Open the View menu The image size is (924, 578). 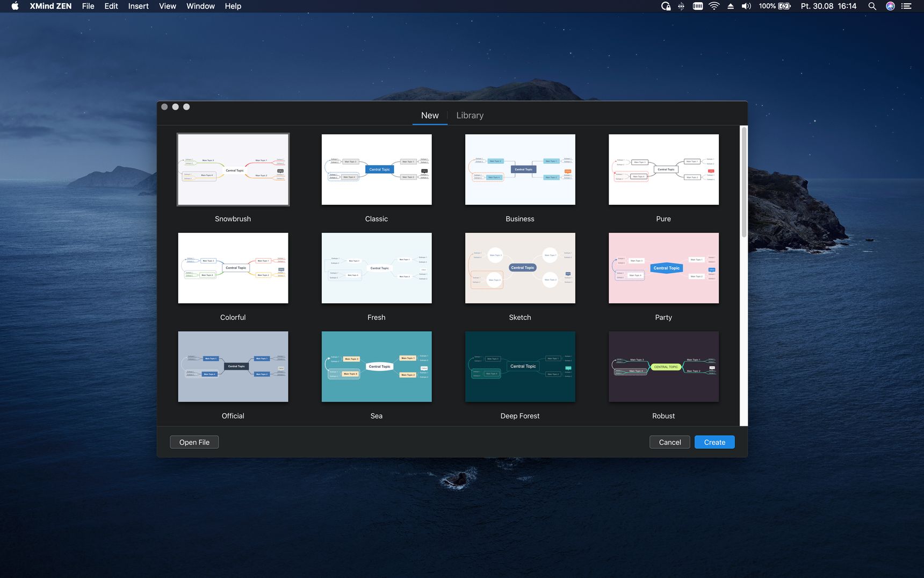[168, 6]
